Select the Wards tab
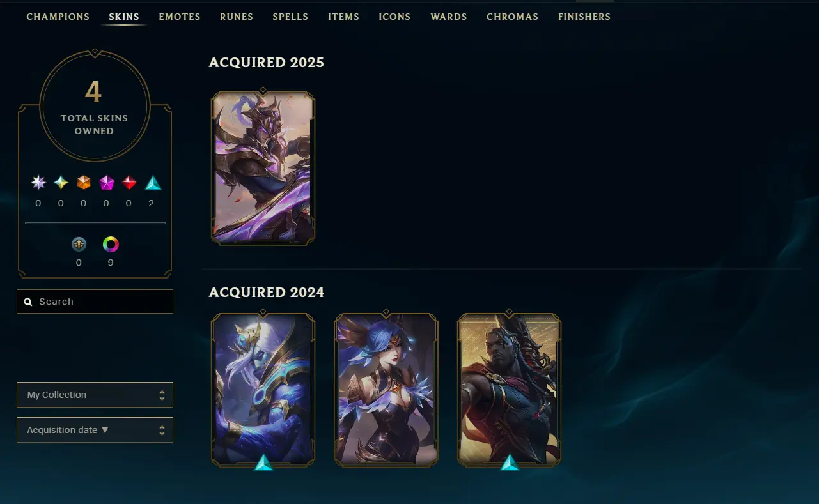The width and height of the screenshot is (819, 504). (x=449, y=17)
